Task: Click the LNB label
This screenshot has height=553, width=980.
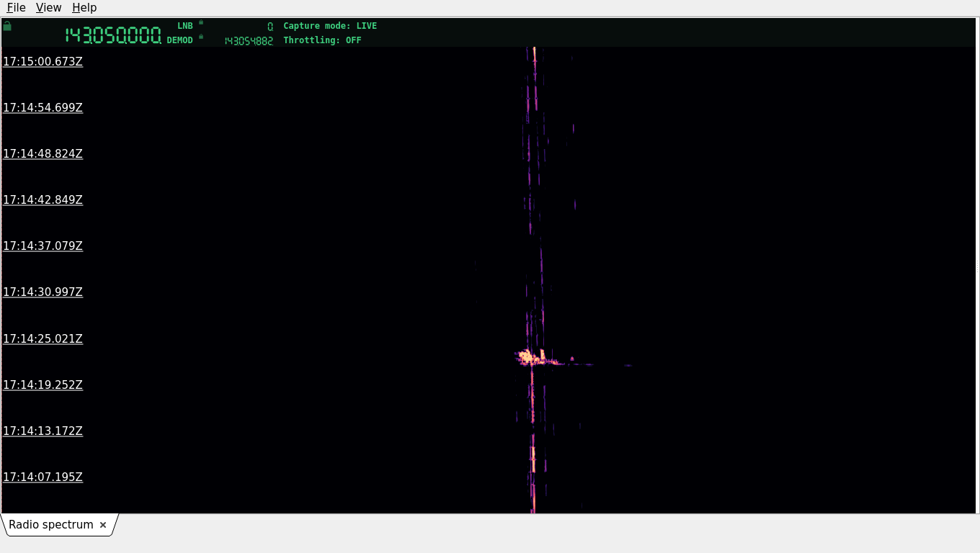Action: (x=185, y=26)
